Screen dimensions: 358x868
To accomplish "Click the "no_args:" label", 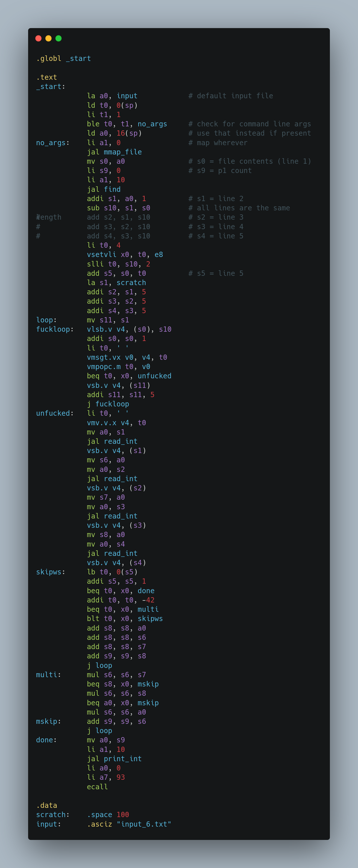I will point(53,143).
